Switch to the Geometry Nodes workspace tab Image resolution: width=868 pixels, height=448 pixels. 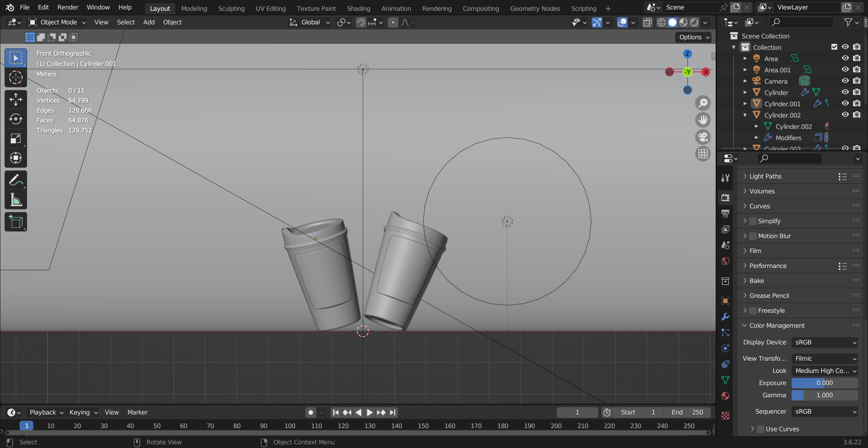[535, 8]
